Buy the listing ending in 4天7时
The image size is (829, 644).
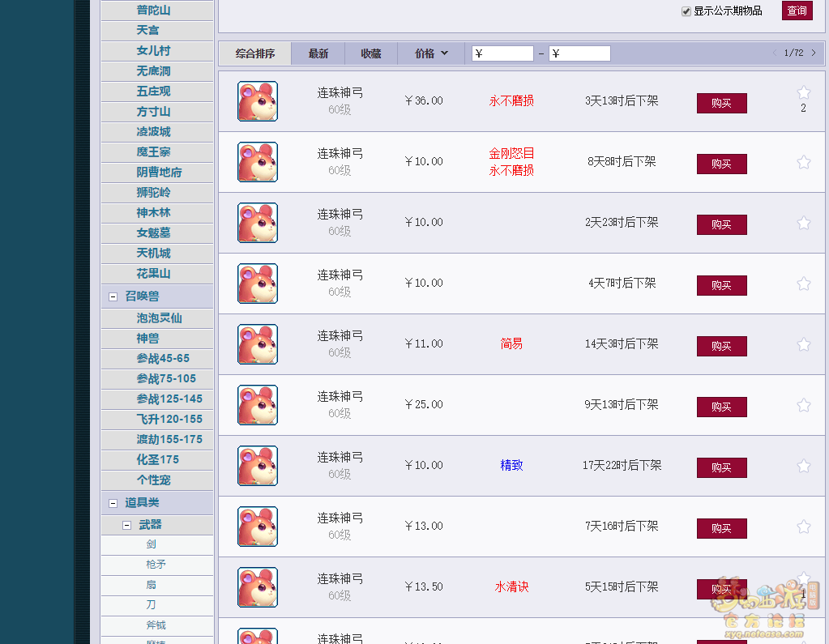click(722, 285)
